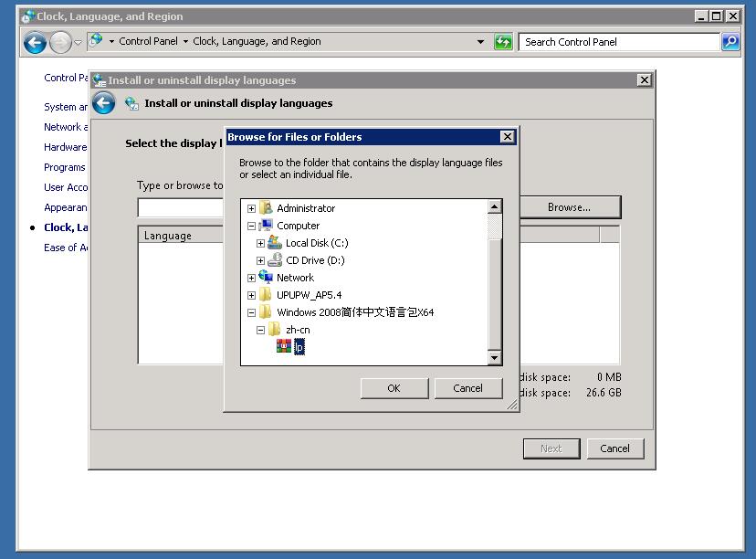Click the Local Disk (C:) drive icon
The image size is (756, 559).
pyautogui.click(x=275, y=243)
